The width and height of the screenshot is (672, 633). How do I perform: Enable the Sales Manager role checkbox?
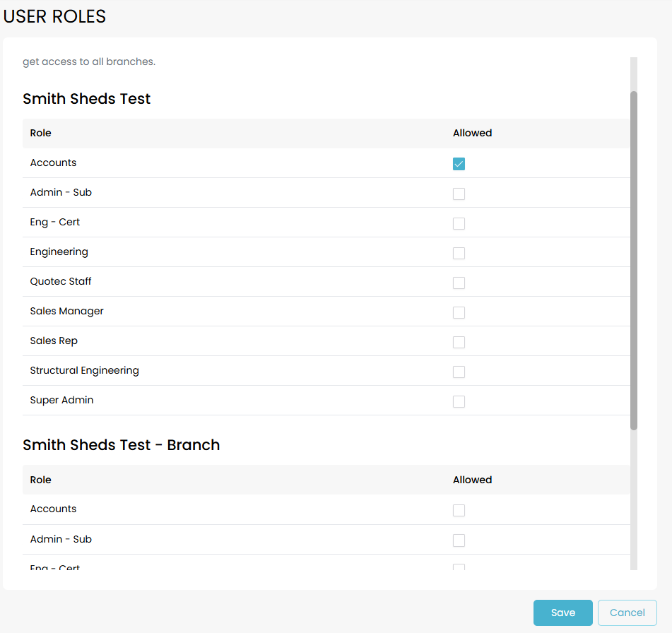(x=459, y=312)
